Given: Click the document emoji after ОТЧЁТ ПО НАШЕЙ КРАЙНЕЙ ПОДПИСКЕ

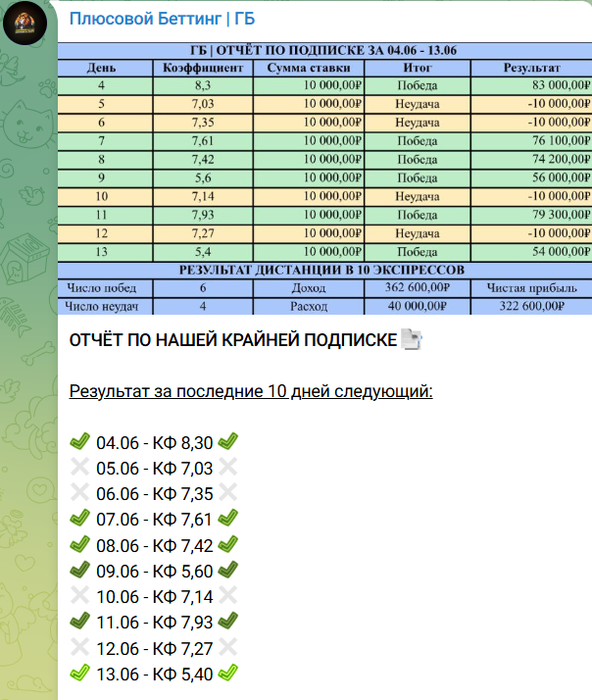Looking at the screenshot, I should [412, 340].
